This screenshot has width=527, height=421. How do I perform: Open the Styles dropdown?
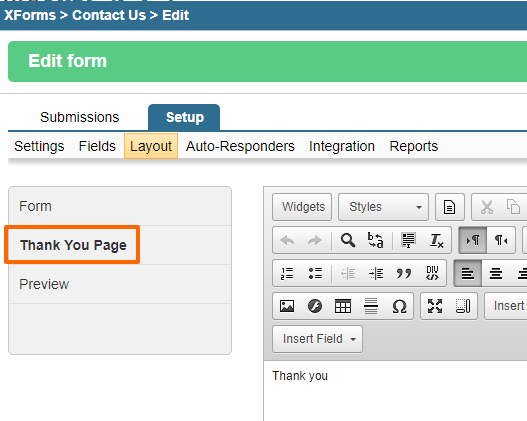click(x=383, y=207)
